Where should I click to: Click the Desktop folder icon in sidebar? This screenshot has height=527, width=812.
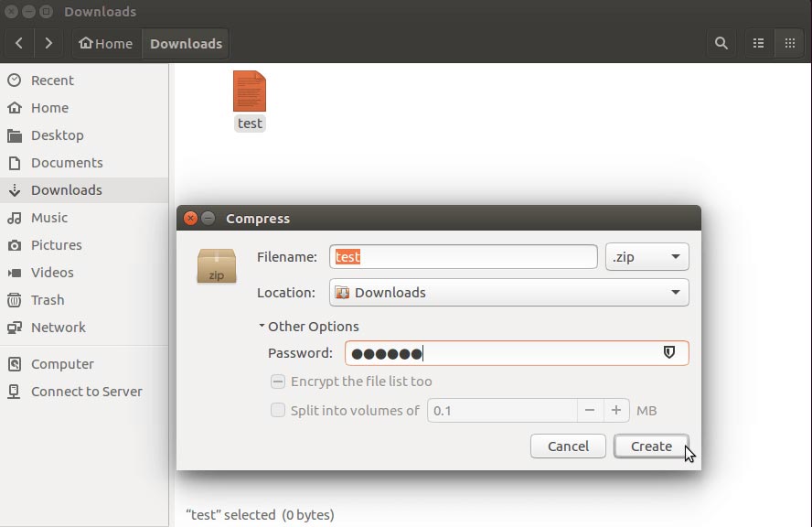click(x=15, y=135)
